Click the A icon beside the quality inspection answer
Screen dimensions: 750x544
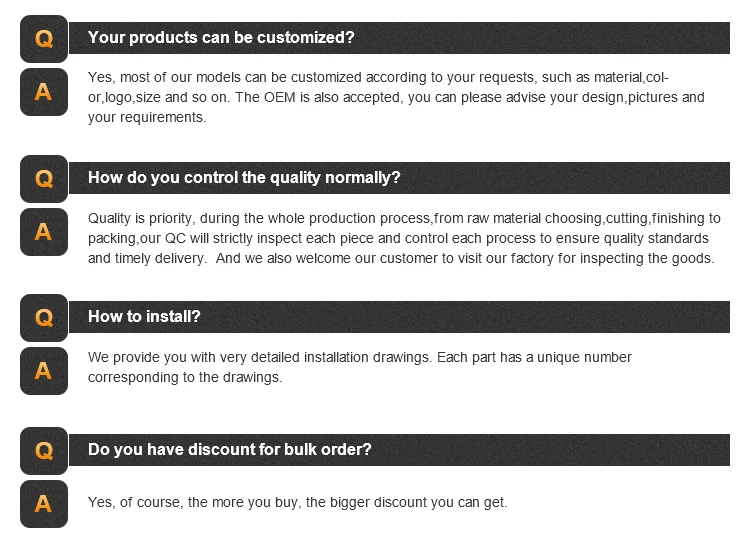[44, 232]
